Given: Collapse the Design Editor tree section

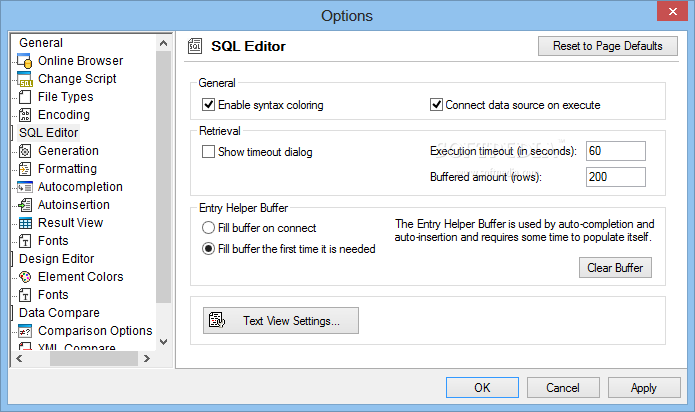Looking at the screenshot, I should coord(12,259).
